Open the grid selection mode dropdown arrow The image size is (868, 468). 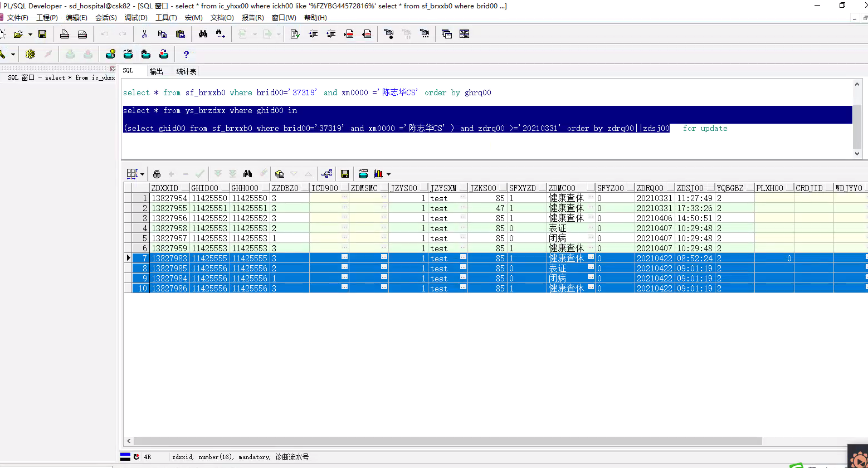pos(142,174)
